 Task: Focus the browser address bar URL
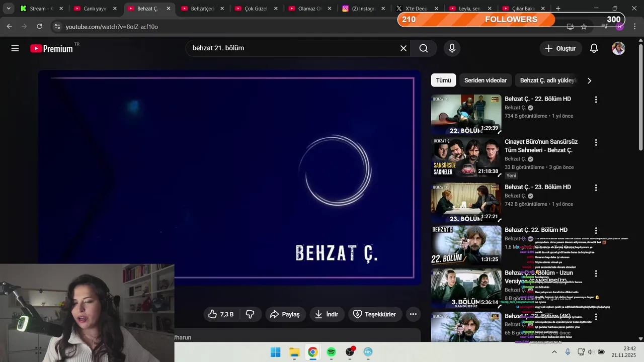(x=112, y=27)
